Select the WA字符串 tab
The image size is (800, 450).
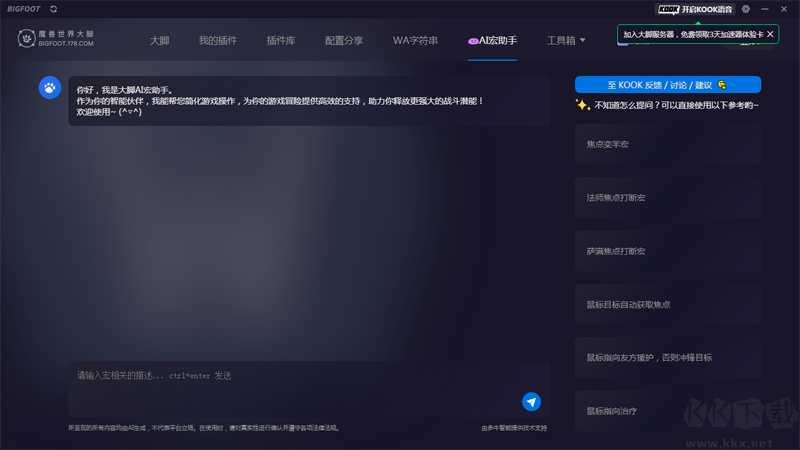point(415,40)
